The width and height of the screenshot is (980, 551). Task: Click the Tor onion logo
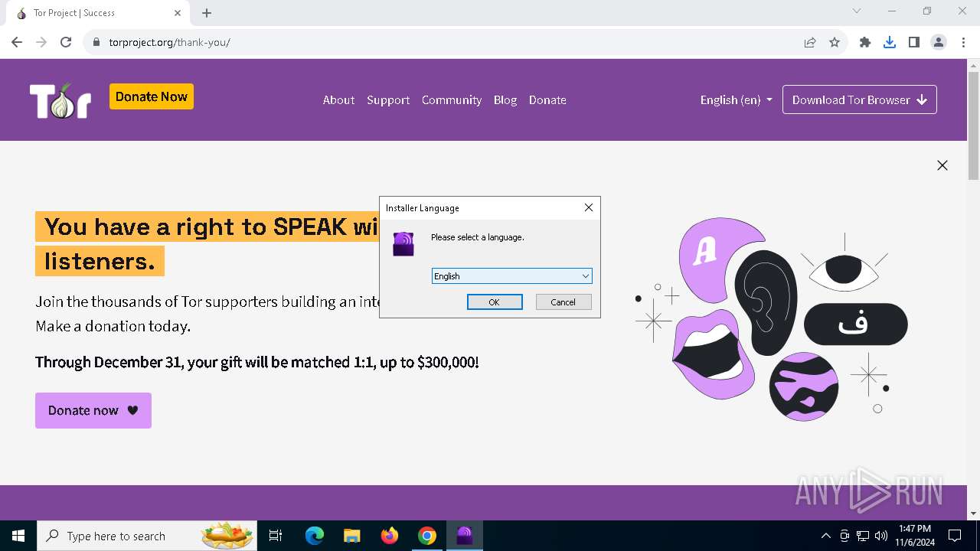click(60, 100)
